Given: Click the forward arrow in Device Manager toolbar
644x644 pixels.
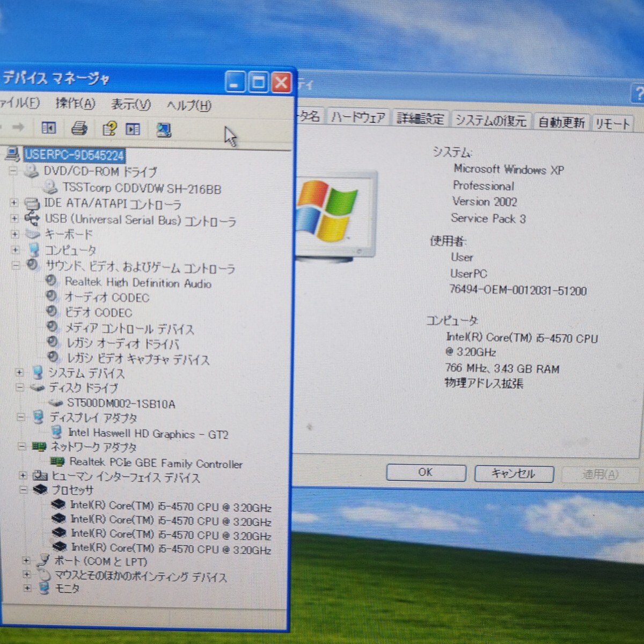Looking at the screenshot, I should coord(18,127).
